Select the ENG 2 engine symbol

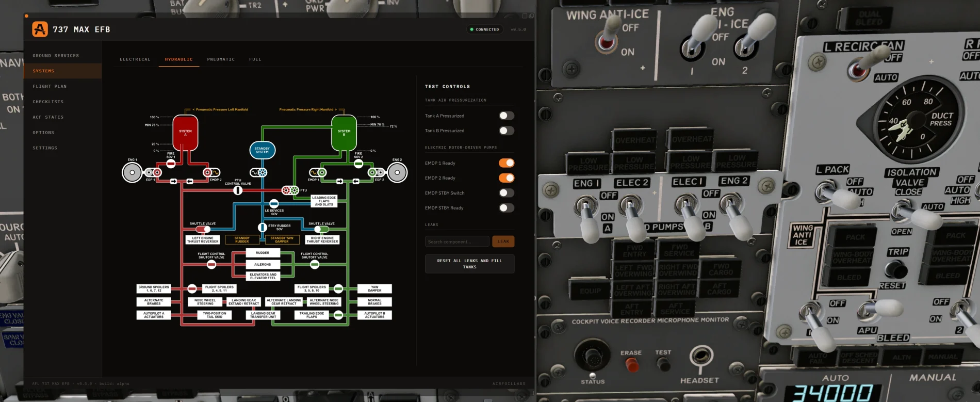pos(397,172)
